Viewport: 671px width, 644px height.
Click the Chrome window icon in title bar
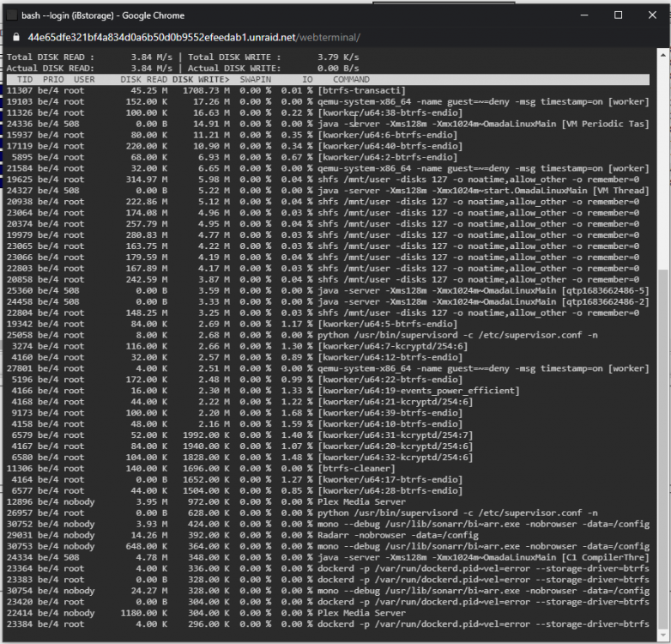click(x=12, y=15)
